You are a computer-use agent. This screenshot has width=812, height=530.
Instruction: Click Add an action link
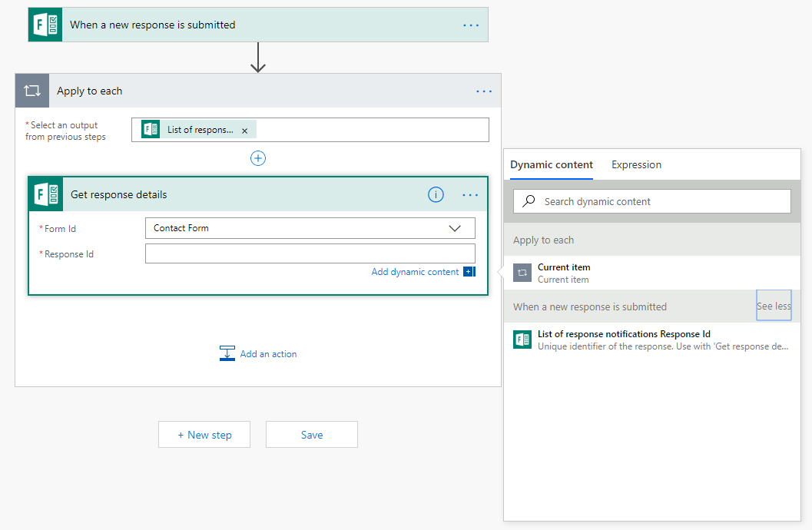[x=268, y=354]
